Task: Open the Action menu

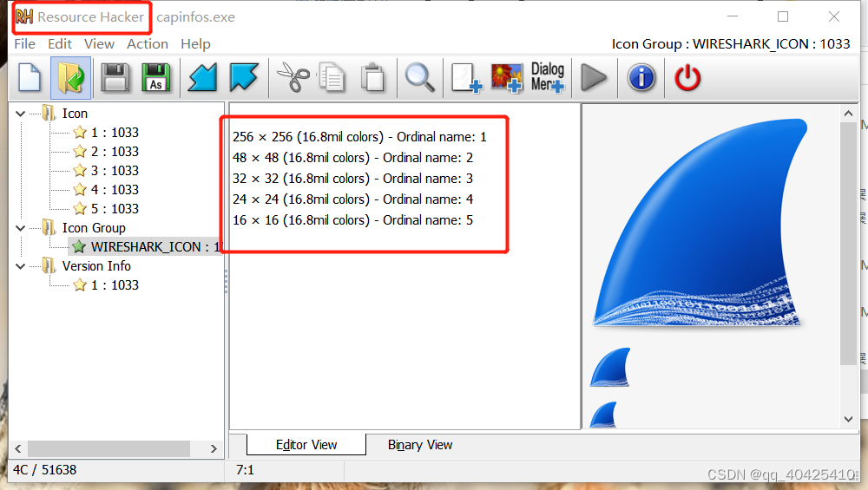Action: pos(148,43)
